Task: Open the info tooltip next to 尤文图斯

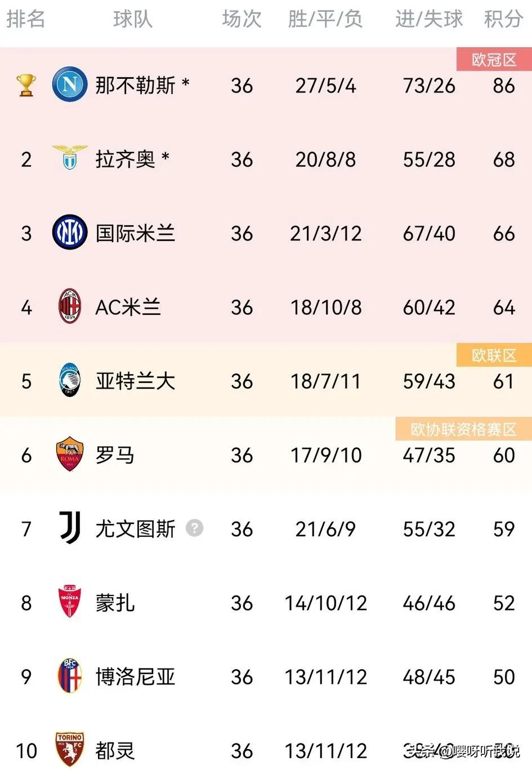Action: click(x=194, y=528)
